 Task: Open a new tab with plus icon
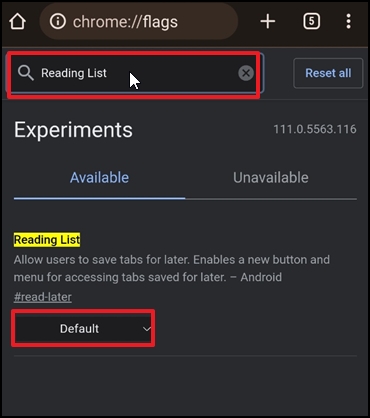[268, 22]
